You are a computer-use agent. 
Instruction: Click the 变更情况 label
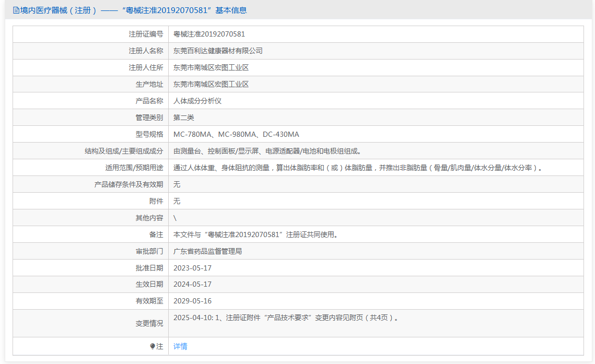point(149,323)
